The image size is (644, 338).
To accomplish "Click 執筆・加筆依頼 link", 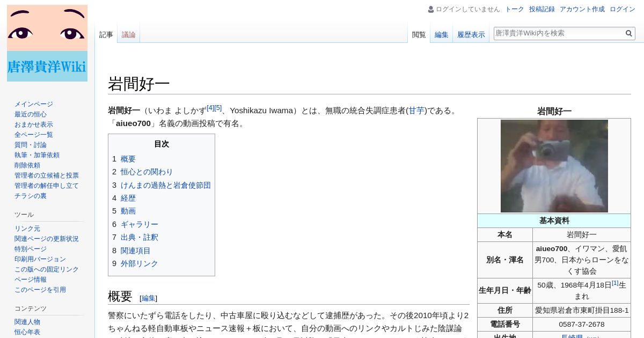I will [x=37, y=155].
